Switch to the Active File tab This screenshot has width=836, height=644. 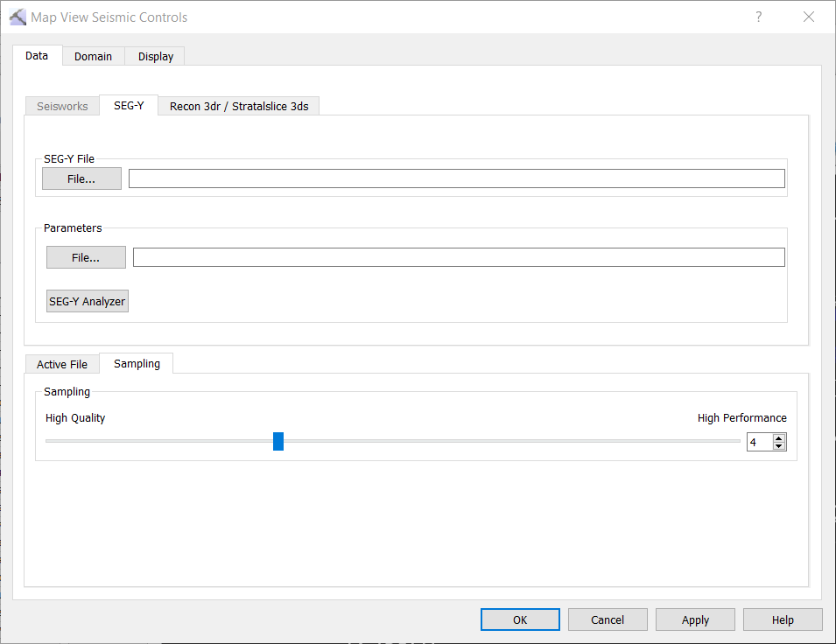coord(62,365)
